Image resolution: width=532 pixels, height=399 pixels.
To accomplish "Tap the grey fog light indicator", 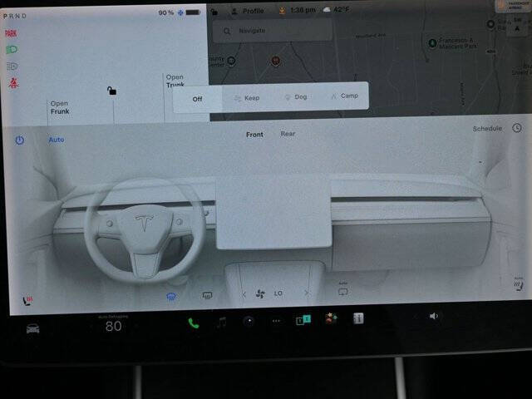I will (12, 66).
